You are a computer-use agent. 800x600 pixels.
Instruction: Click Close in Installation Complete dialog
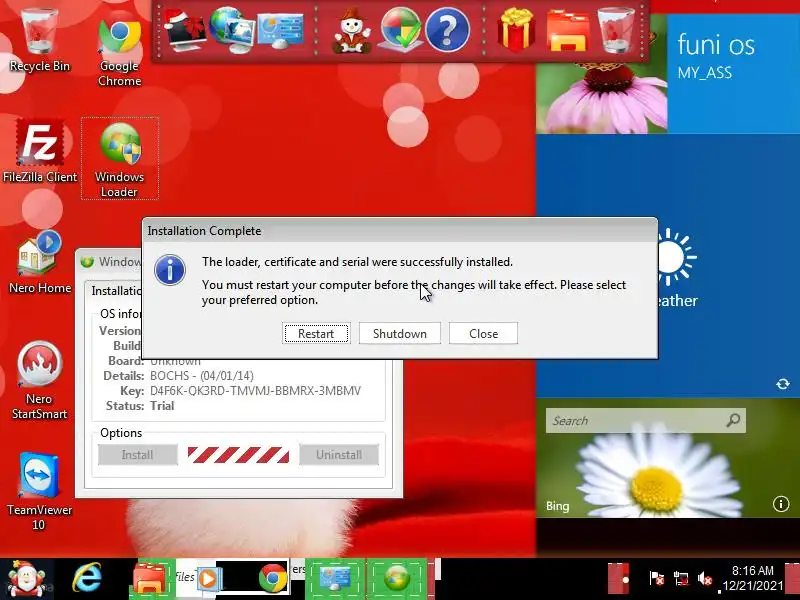(483, 333)
